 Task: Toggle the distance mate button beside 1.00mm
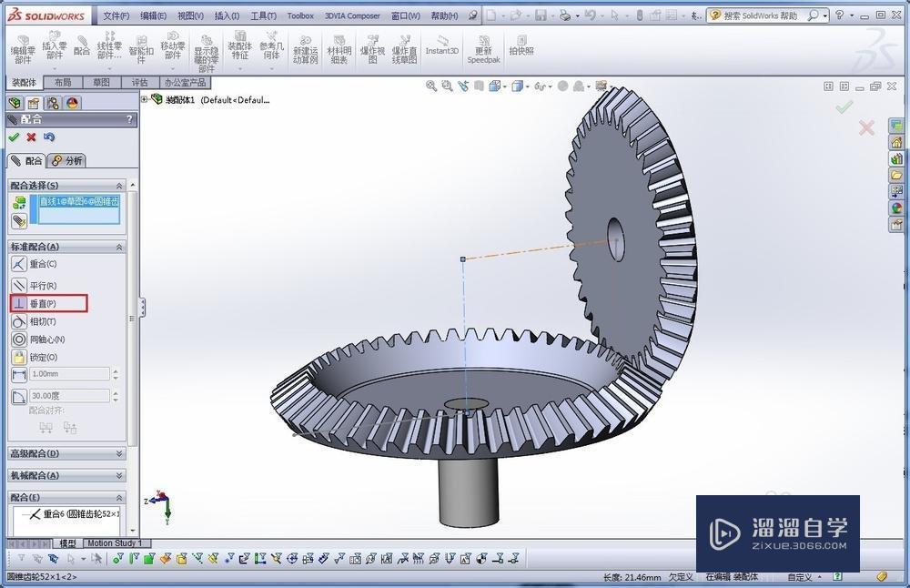(19, 374)
